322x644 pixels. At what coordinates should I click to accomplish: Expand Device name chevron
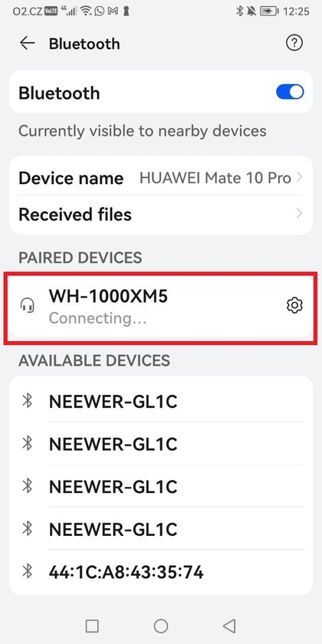click(x=300, y=177)
